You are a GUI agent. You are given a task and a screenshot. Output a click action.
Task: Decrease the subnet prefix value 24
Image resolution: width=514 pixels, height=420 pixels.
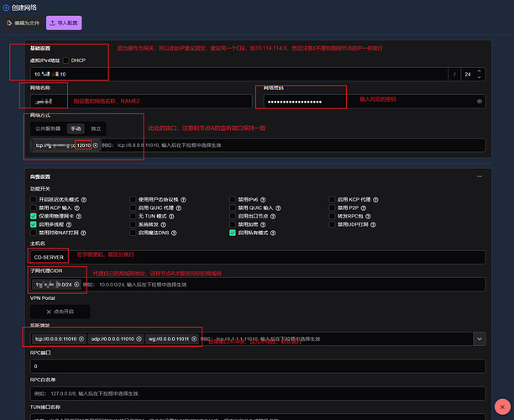(x=480, y=77)
